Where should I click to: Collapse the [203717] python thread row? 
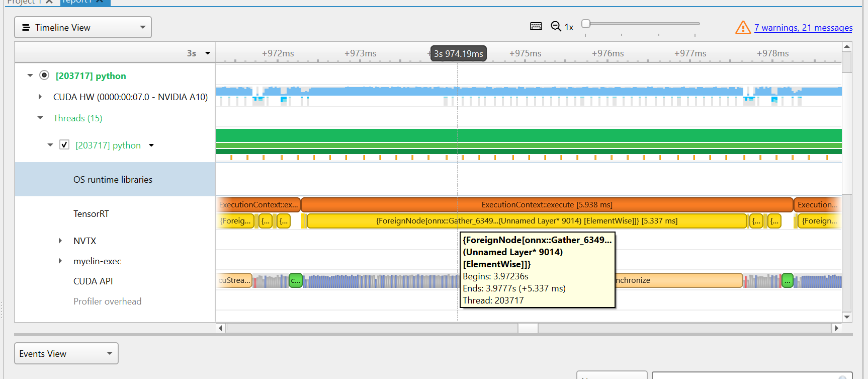(x=50, y=145)
